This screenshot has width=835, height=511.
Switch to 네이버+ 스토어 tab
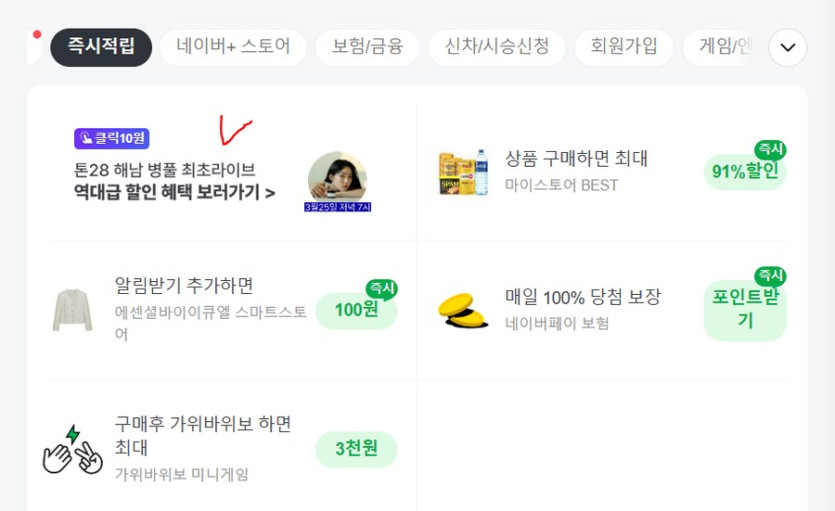pos(233,47)
